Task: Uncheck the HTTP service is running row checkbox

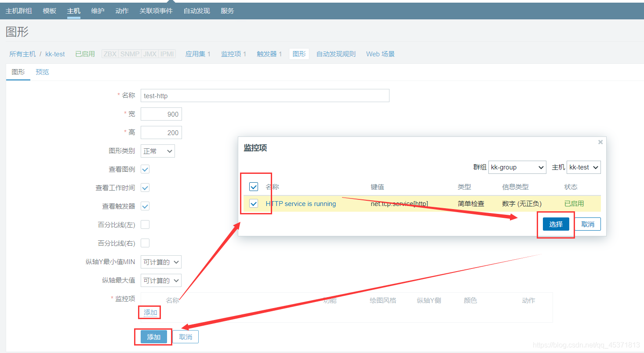Action: [x=254, y=203]
